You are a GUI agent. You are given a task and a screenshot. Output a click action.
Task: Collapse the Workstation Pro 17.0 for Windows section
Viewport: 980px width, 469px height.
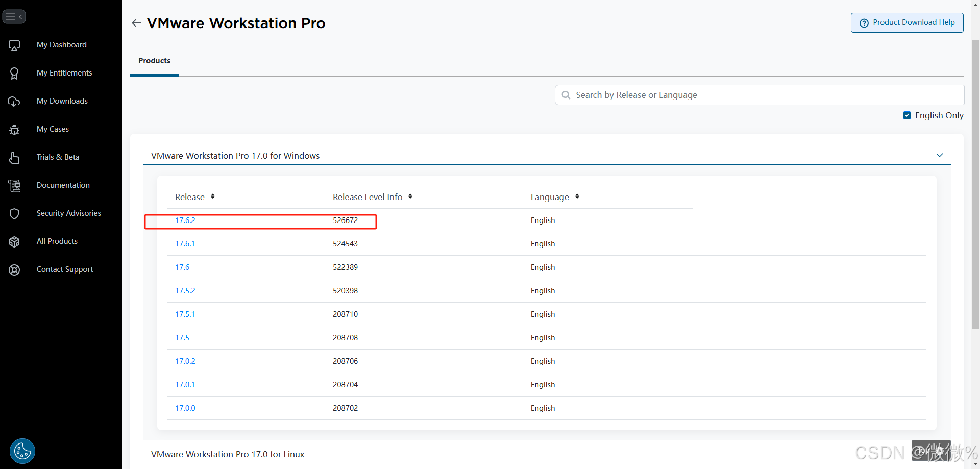940,155
